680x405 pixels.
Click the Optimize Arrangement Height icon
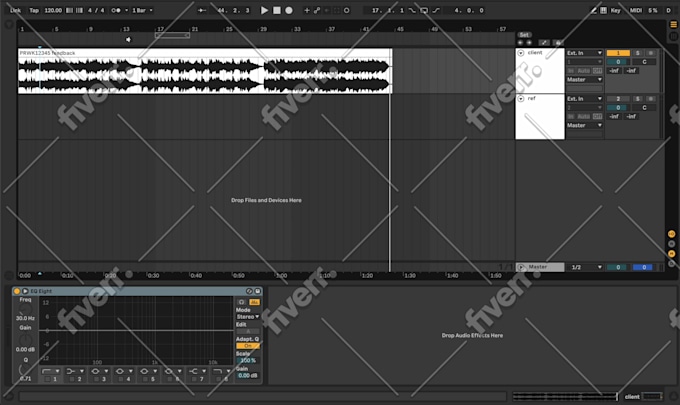pyautogui.click(x=544, y=42)
